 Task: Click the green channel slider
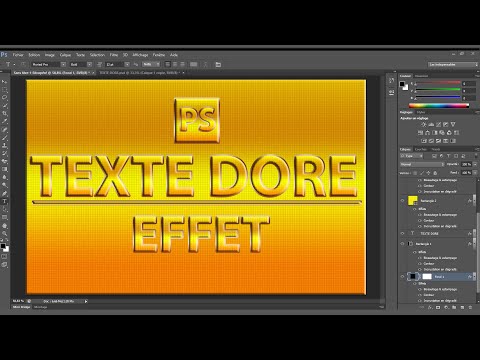point(437,90)
